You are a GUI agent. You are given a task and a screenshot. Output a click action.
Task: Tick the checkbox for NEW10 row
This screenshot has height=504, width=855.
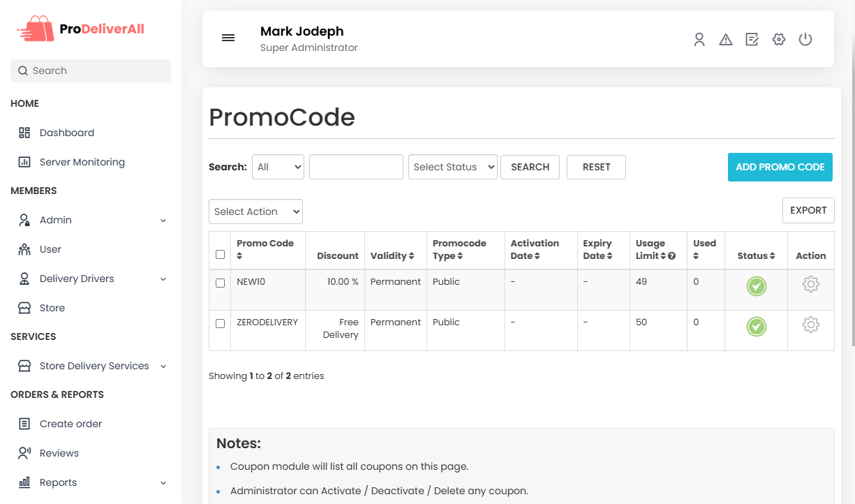click(221, 283)
